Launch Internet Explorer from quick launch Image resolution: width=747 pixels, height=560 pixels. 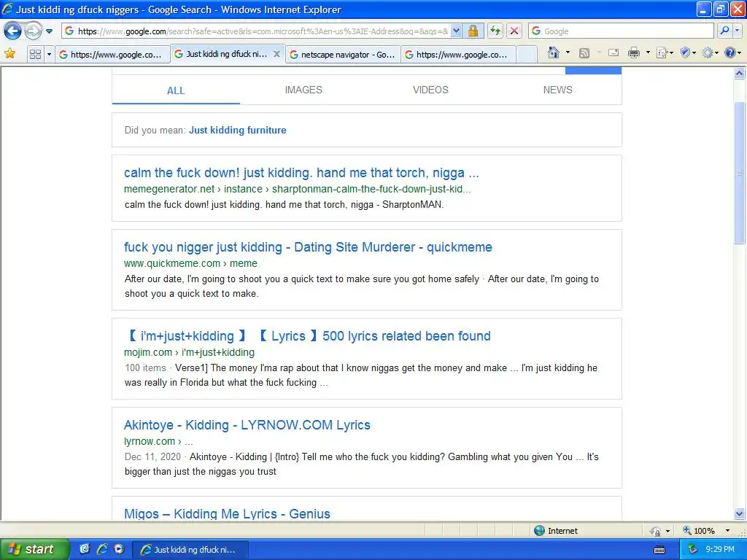click(x=102, y=549)
